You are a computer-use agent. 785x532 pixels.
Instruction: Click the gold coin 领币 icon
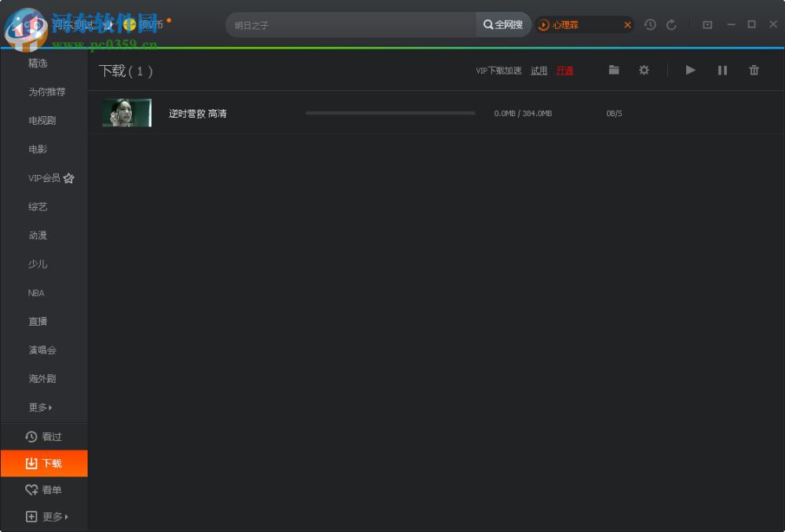coord(130,24)
